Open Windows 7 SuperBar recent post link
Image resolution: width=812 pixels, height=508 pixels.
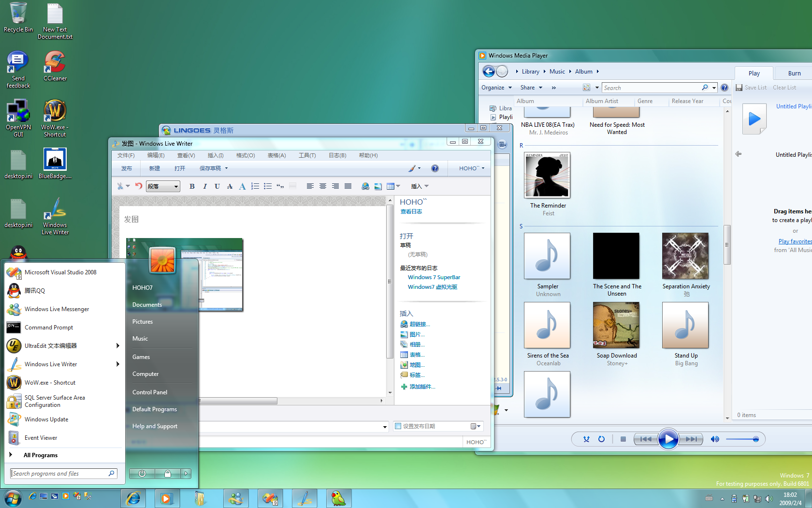[434, 277]
